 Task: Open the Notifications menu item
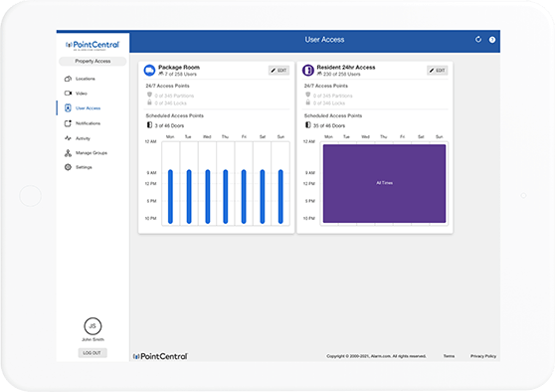(x=88, y=123)
